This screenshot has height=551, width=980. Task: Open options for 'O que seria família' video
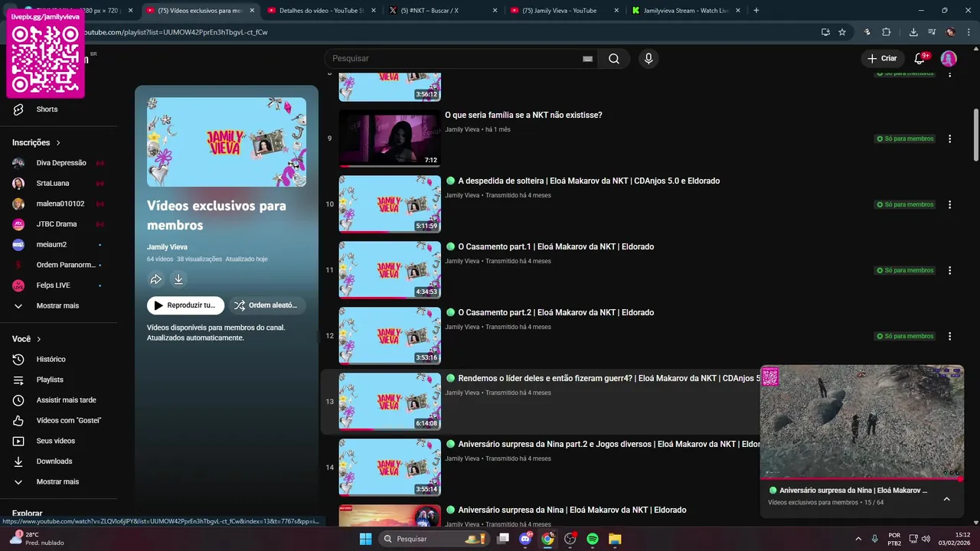coord(949,139)
